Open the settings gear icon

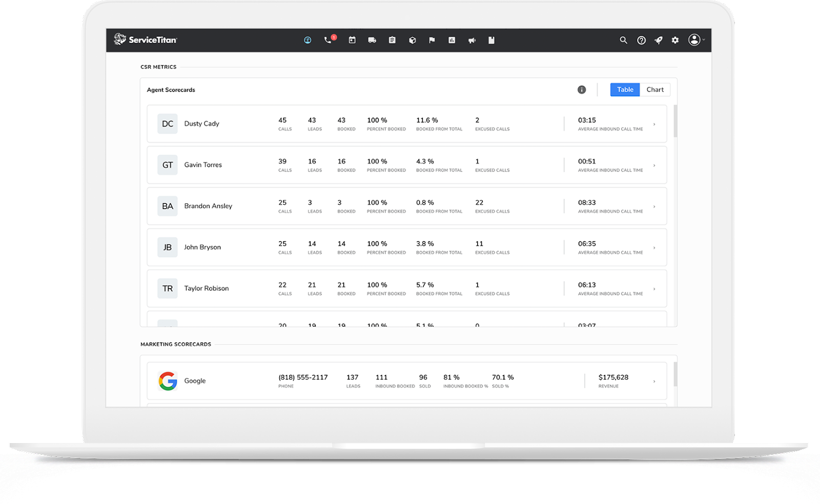click(675, 40)
